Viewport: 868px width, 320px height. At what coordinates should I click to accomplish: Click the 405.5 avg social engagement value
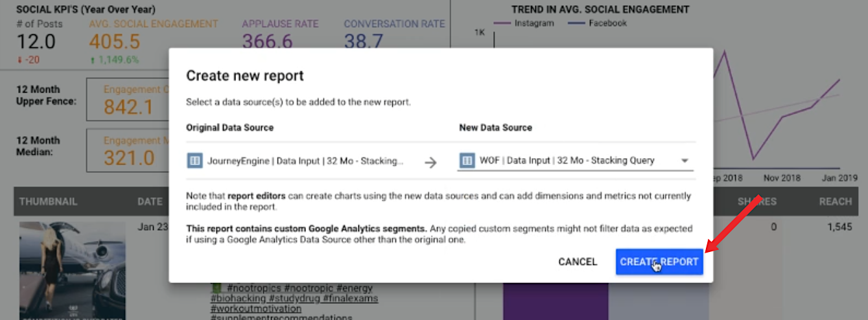[115, 42]
